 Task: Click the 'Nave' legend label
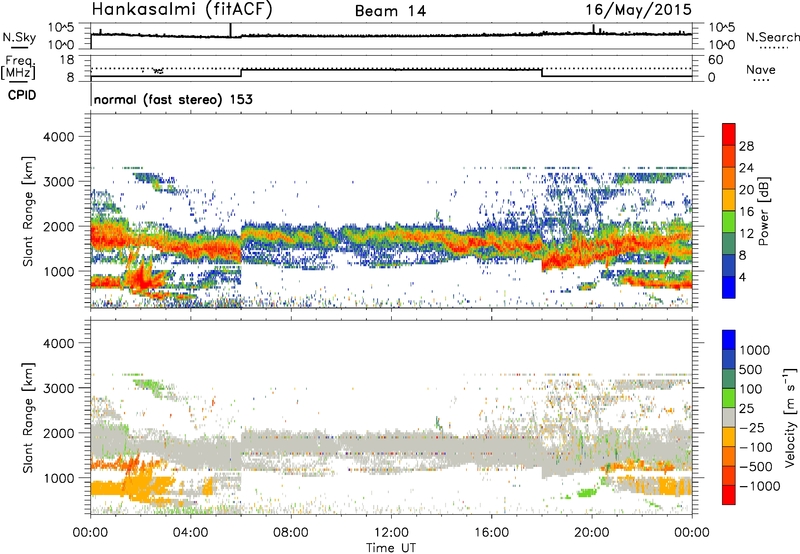(x=761, y=70)
